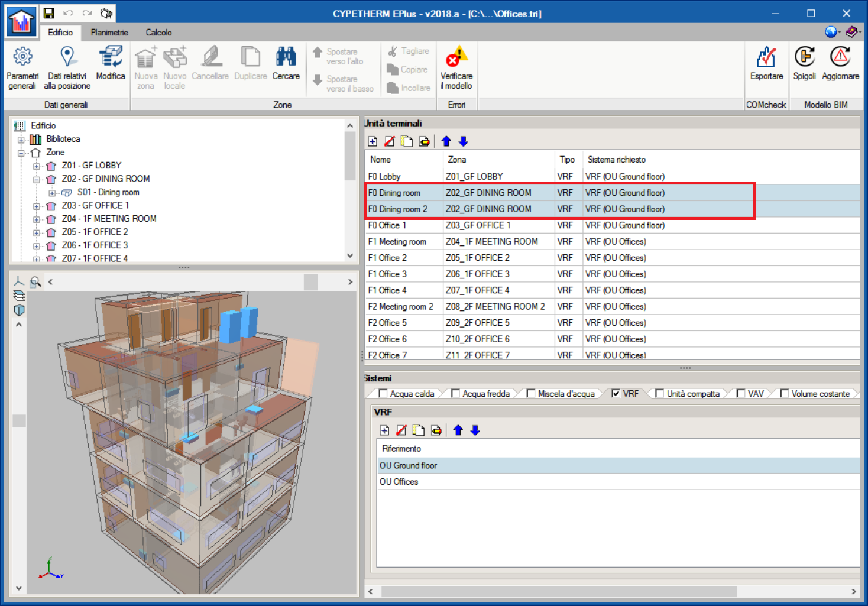Toggle Spigoli BIM model edges
Screen dimensions: 868x606
click(805, 63)
